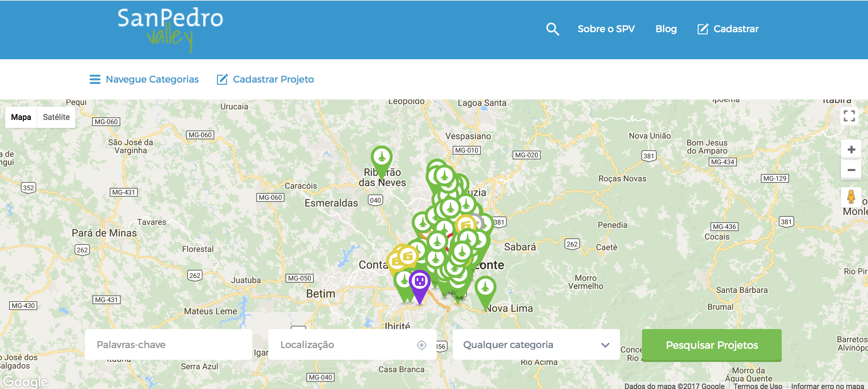Click the Street View pegman icon

coord(851,197)
